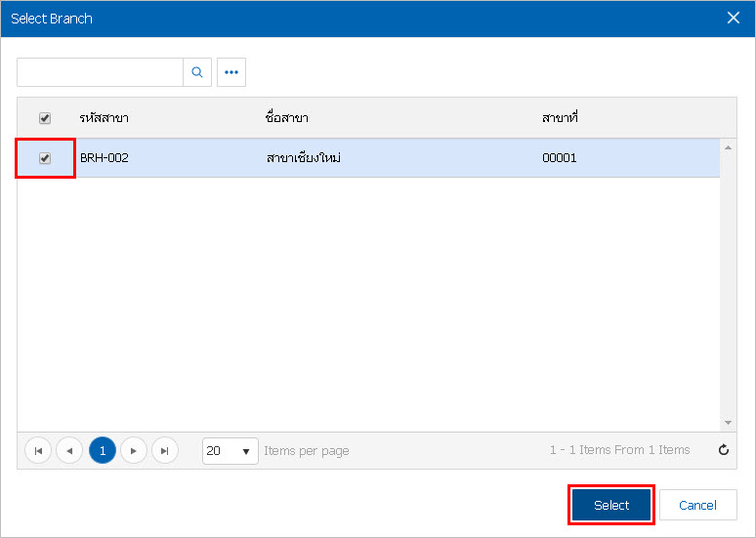Click the BRH-002 branch code cell

(x=105, y=158)
